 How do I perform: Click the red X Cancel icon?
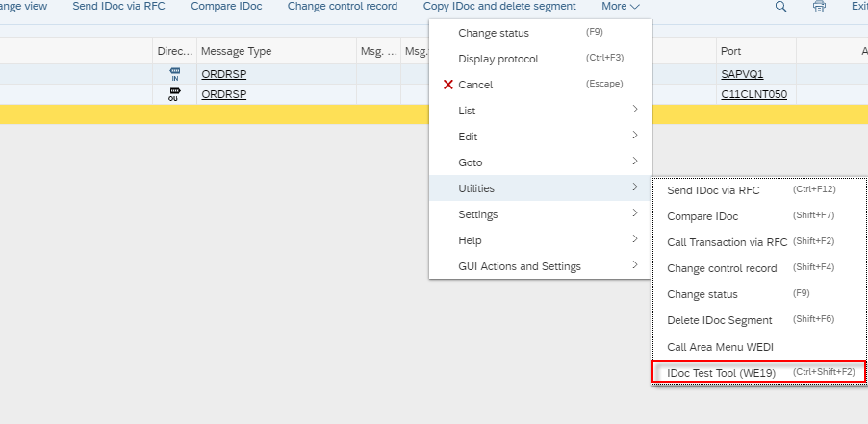447,85
